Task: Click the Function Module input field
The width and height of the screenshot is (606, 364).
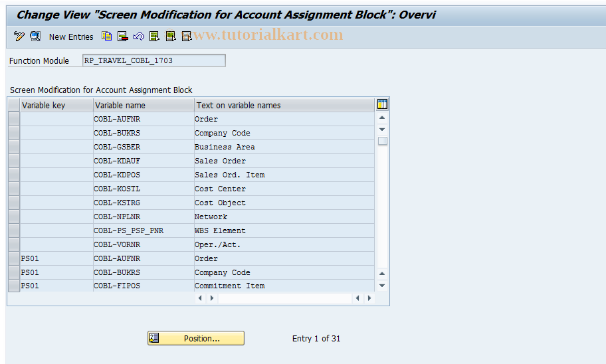Action: point(153,60)
